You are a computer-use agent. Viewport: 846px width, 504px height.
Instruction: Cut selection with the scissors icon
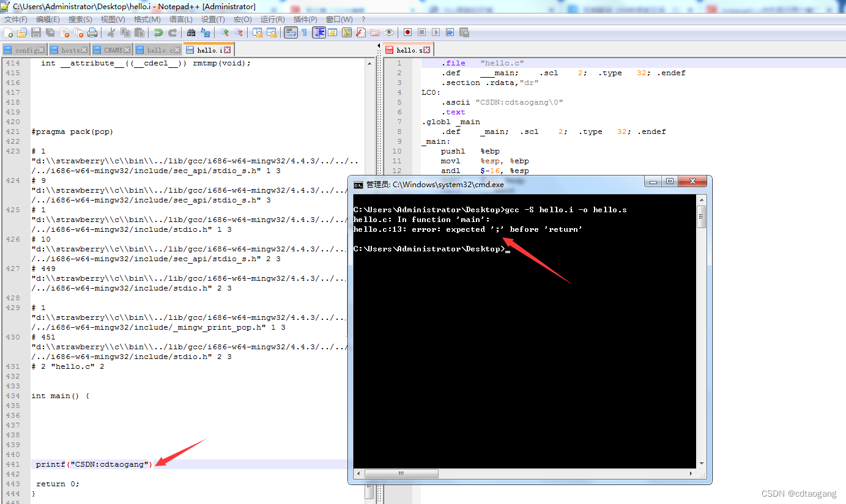[x=111, y=32]
